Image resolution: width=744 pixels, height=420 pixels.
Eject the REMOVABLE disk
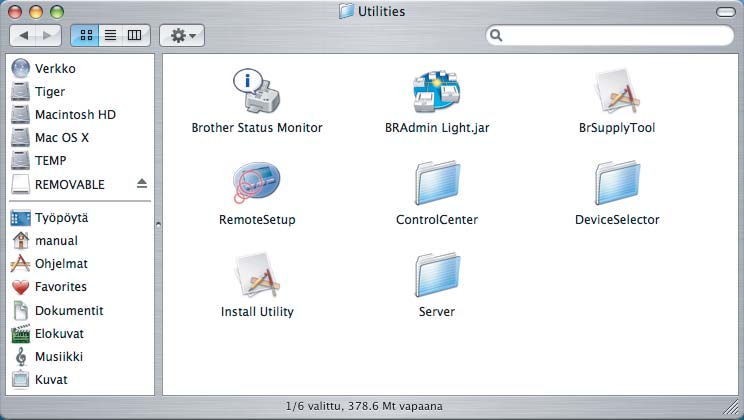142,184
